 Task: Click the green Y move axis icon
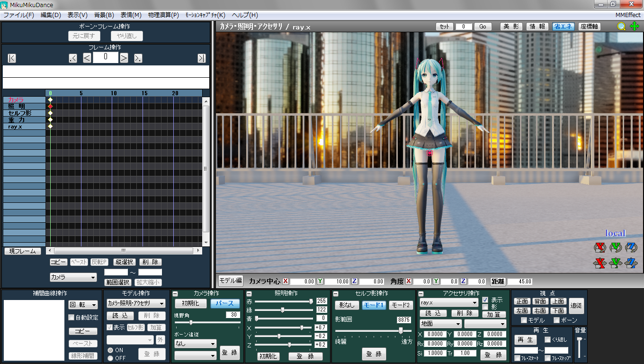tap(616, 263)
